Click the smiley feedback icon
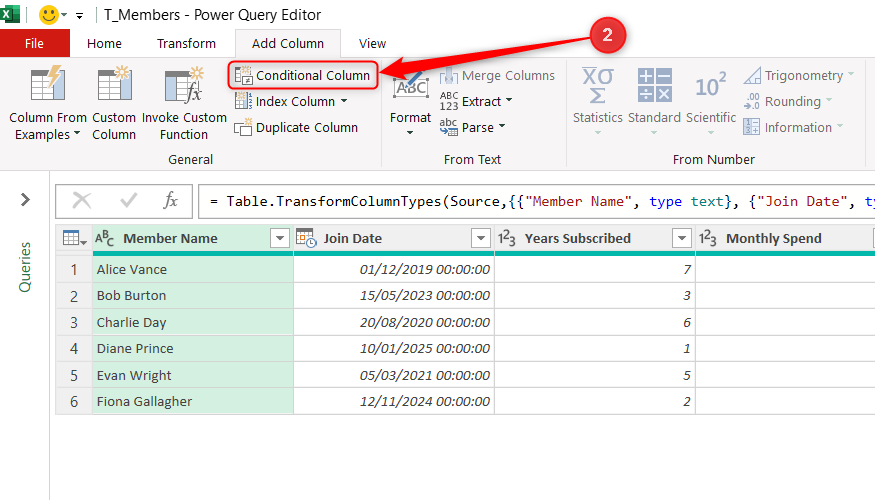This screenshot has width=875, height=500. [49, 15]
